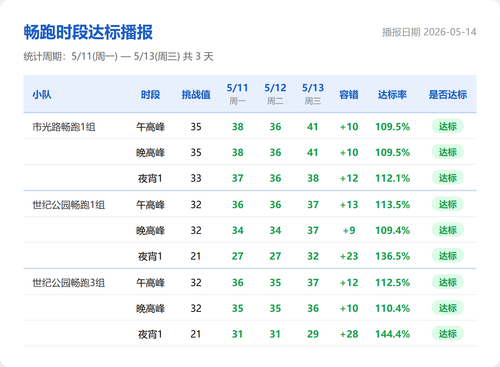Image resolution: width=500 pixels, height=367 pixels.
Task: Select the 110.4% rate value
Action: click(x=392, y=308)
